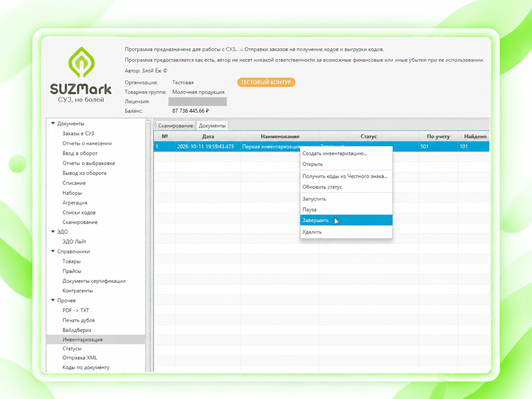The width and height of the screenshot is (532, 399).
Task: Choose Получить коды из Честного знака…
Action: 346,176
